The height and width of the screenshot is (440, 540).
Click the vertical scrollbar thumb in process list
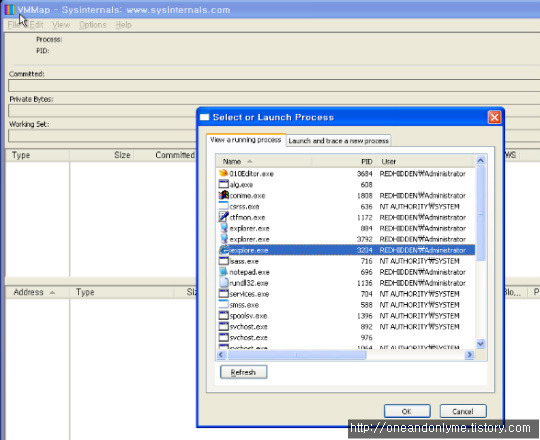480,213
